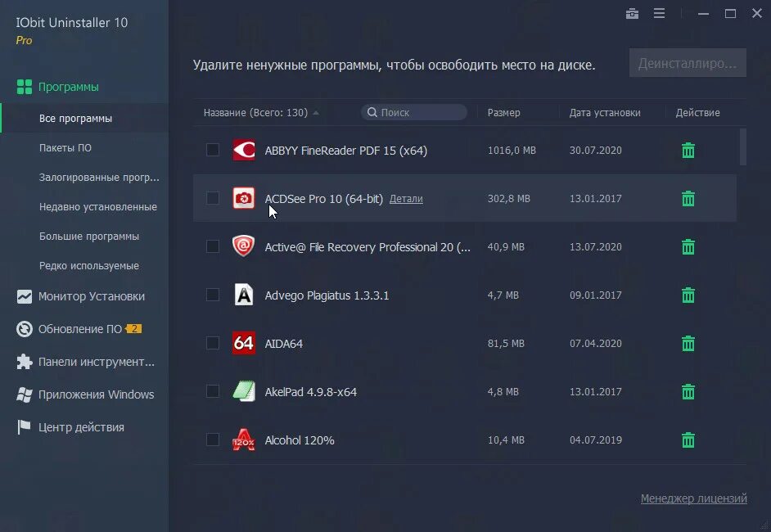The width and height of the screenshot is (771, 532).
Task: Sort by Дата установки column header
Action: coord(605,113)
